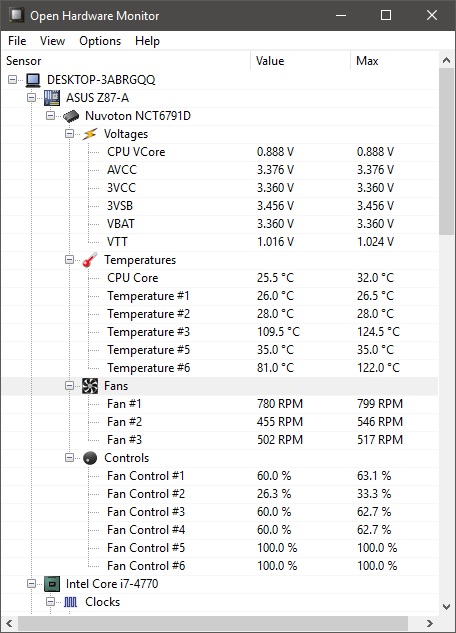Click the Max column header
This screenshot has width=456, height=633.
point(393,61)
